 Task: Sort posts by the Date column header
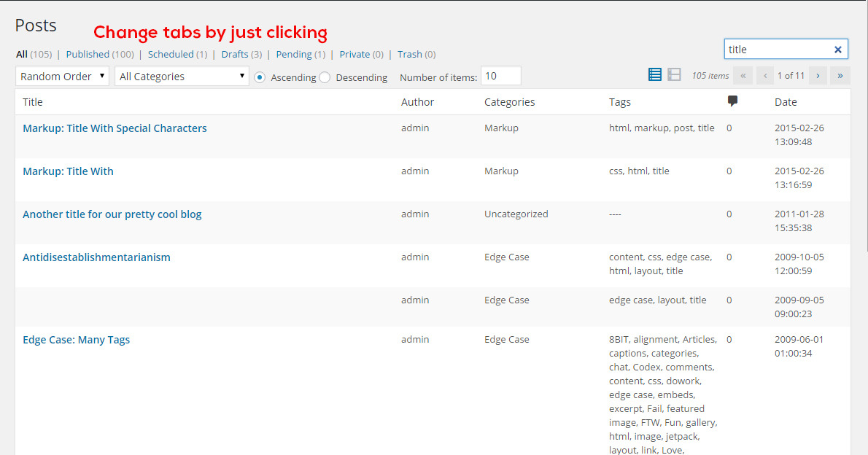tap(786, 102)
